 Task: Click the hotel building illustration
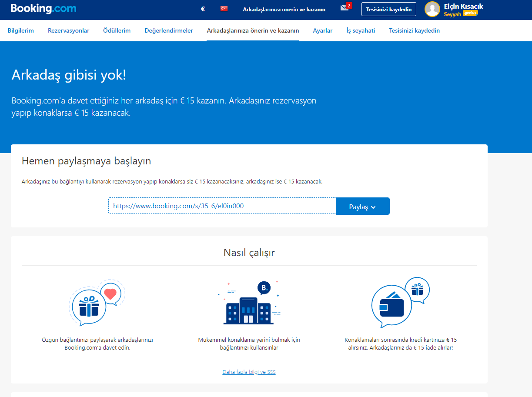249,302
